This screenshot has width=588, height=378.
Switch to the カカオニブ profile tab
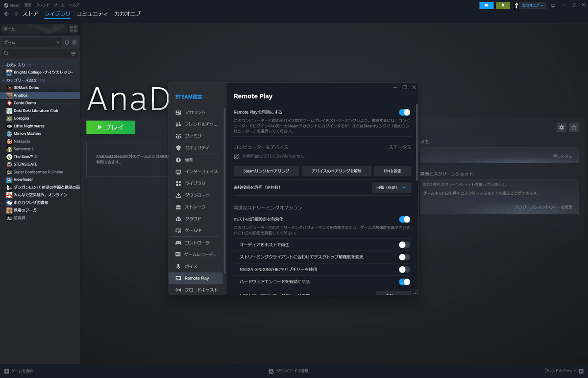tap(127, 14)
